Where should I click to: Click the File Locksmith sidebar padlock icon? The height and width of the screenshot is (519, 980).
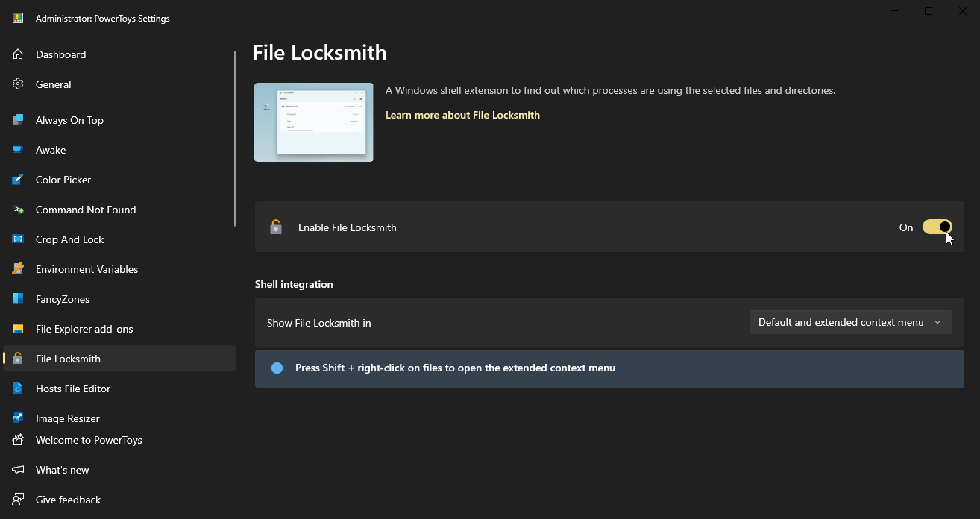18,359
